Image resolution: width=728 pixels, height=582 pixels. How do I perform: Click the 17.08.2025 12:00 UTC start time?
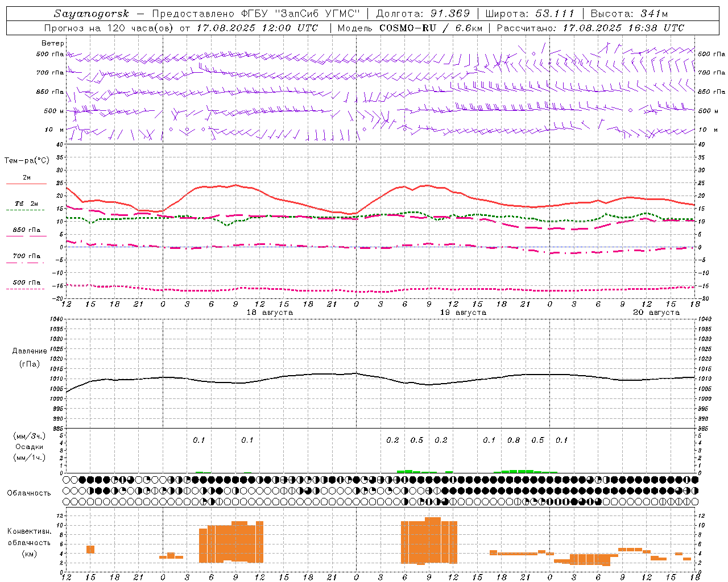[257, 28]
